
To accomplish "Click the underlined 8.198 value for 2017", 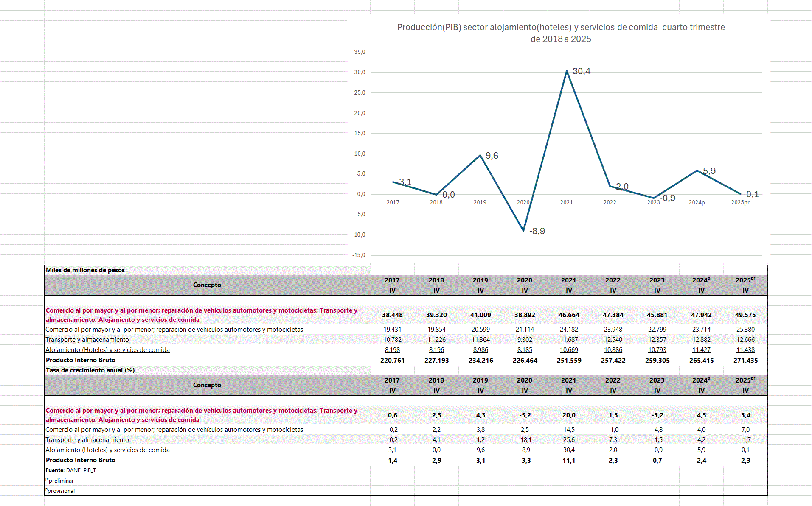I will 392,350.
